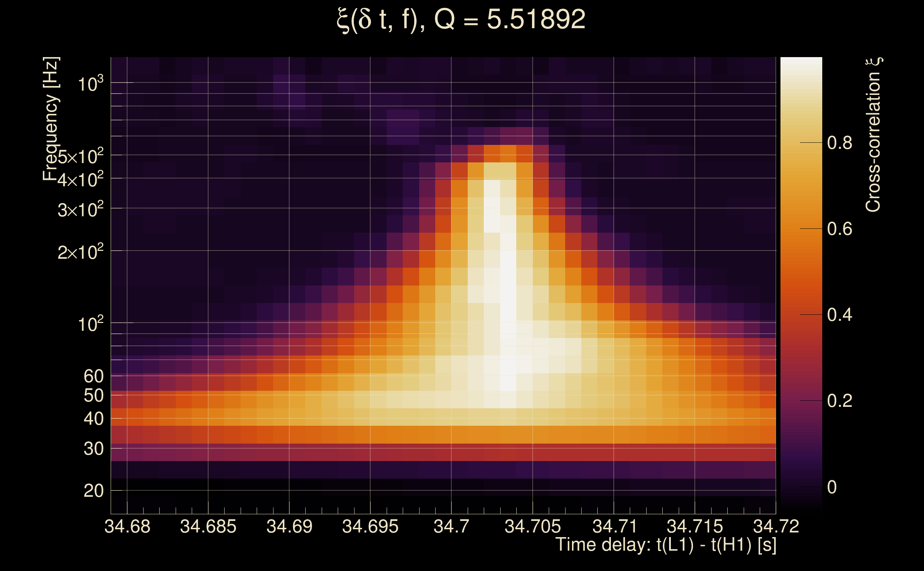Click the 34.705 time-axis tick label
The image size is (924, 571).
pyautogui.click(x=533, y=527)
